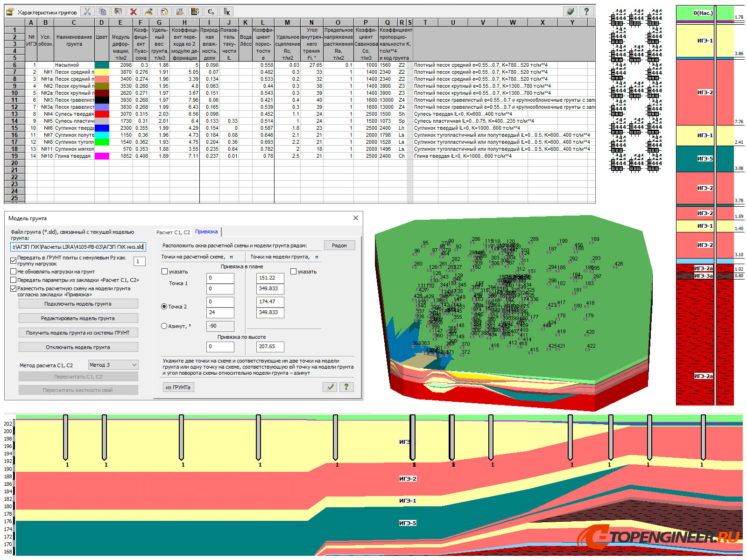The width and height of the screenshot is (747, 560).
Task: Enable 'Не обновлять нагрузки на грунт' checkbox
Action: tap(14, 272)
